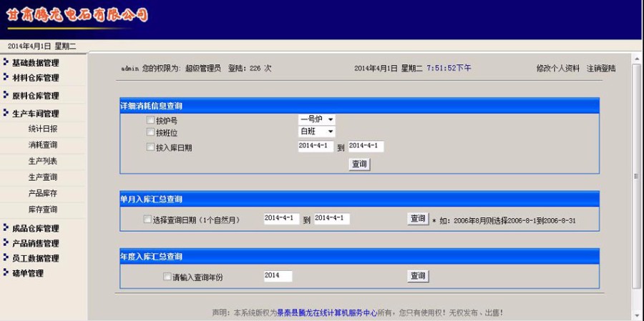Select 库存查询 submenu item

click(43, 209)
